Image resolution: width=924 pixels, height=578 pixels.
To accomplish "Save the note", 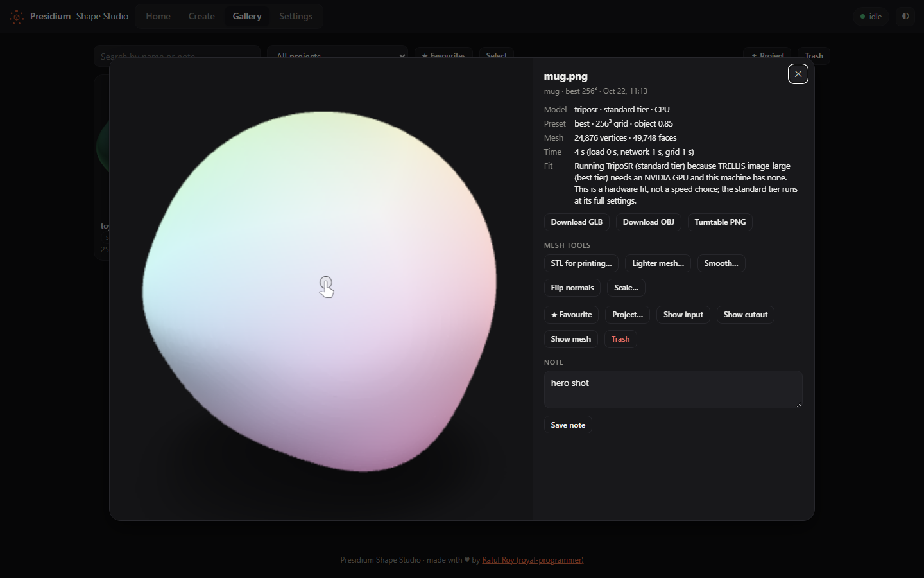I will click(568, 425).
